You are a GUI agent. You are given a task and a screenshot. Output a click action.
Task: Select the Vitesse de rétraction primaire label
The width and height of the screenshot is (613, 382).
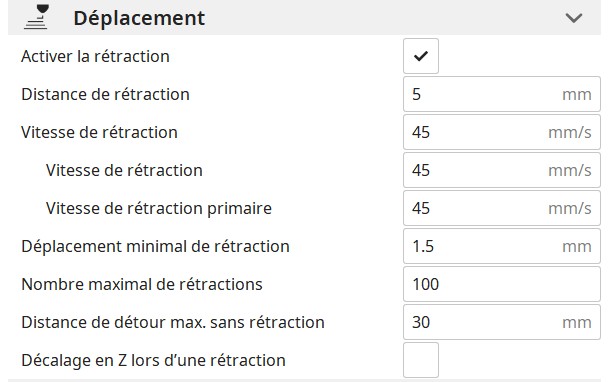159,208
